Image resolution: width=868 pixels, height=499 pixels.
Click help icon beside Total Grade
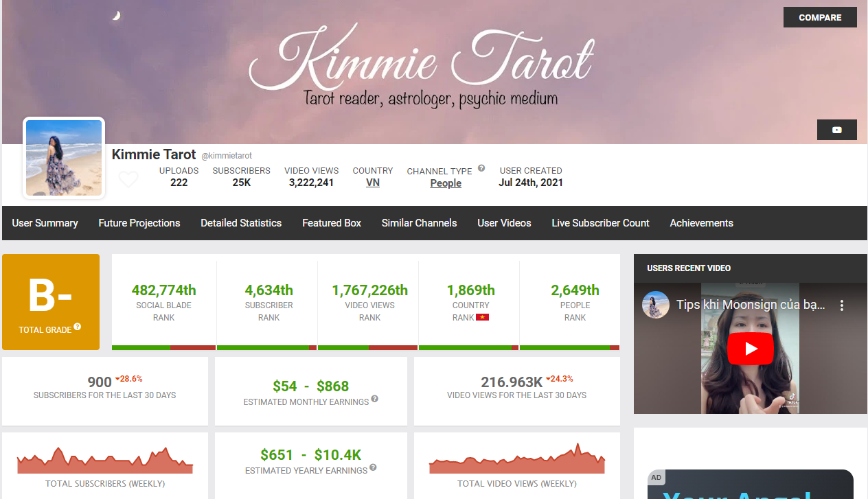pyautogui.click(x=78, y=327)
